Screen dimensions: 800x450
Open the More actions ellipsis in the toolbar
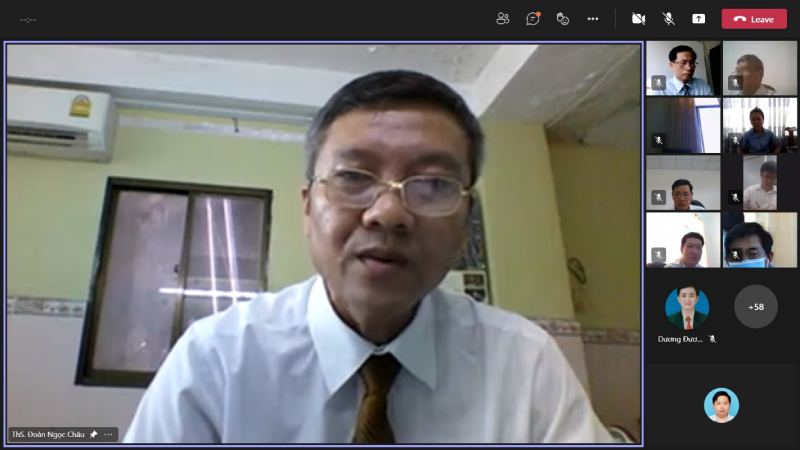(x=593, y=18)
